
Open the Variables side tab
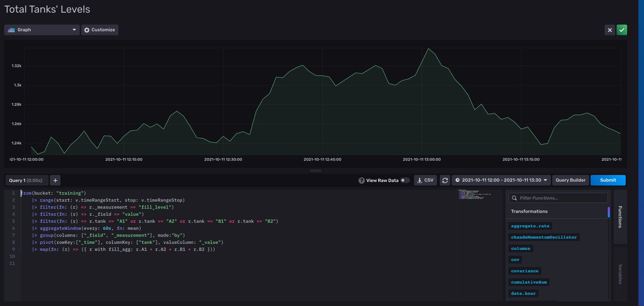point(620,273)
